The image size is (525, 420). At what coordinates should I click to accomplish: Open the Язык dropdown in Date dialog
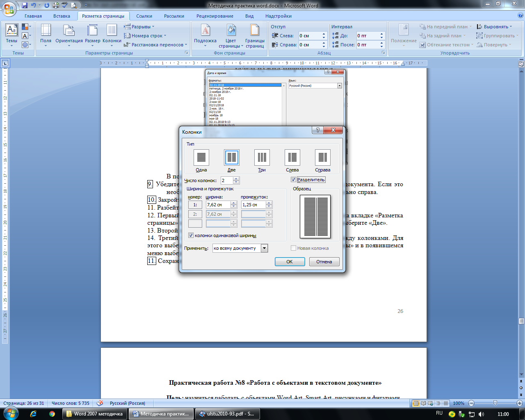[x=340, y=86]
